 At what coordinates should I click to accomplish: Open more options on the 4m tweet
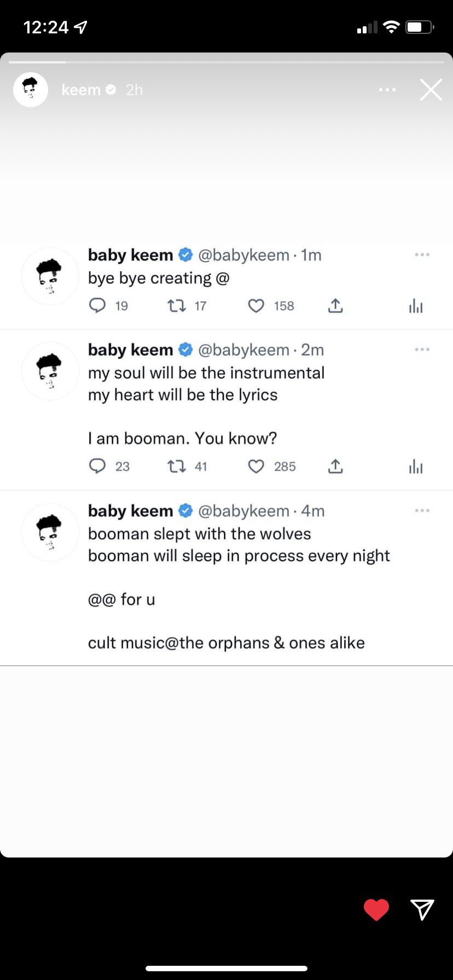[422, 511]
